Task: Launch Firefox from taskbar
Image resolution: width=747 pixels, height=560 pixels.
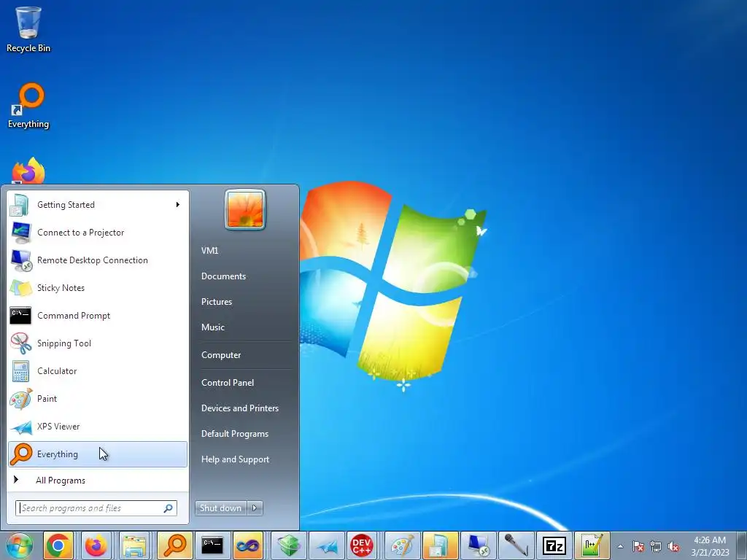Action: click(x=96, y=545)
